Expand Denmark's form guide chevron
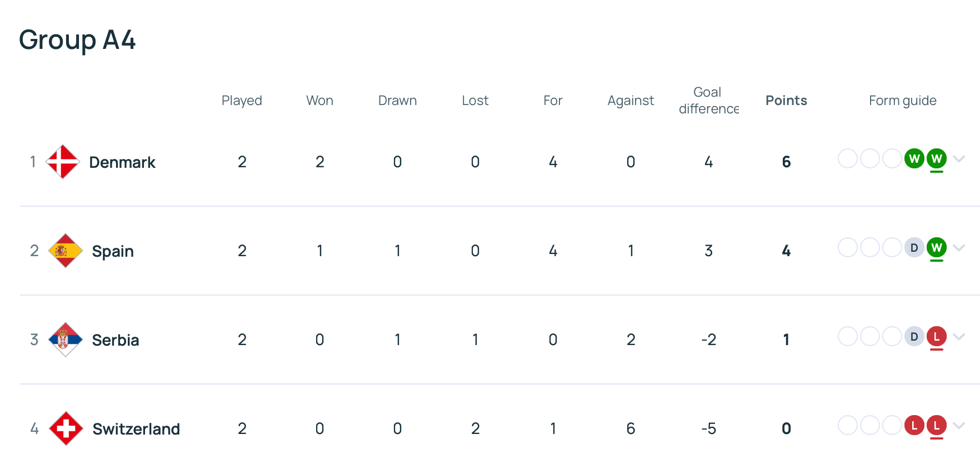980x459 pixels. pyautogui.click(x=959, y=159)
